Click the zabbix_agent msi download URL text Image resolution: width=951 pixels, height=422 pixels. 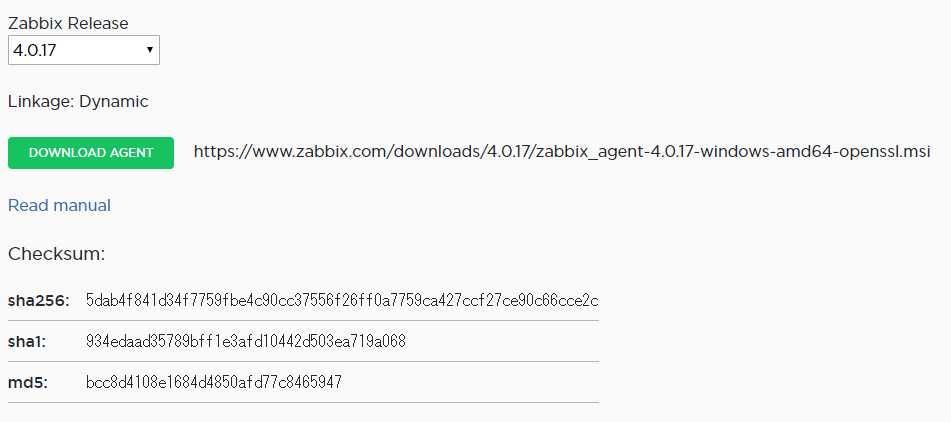click(562, 152)
